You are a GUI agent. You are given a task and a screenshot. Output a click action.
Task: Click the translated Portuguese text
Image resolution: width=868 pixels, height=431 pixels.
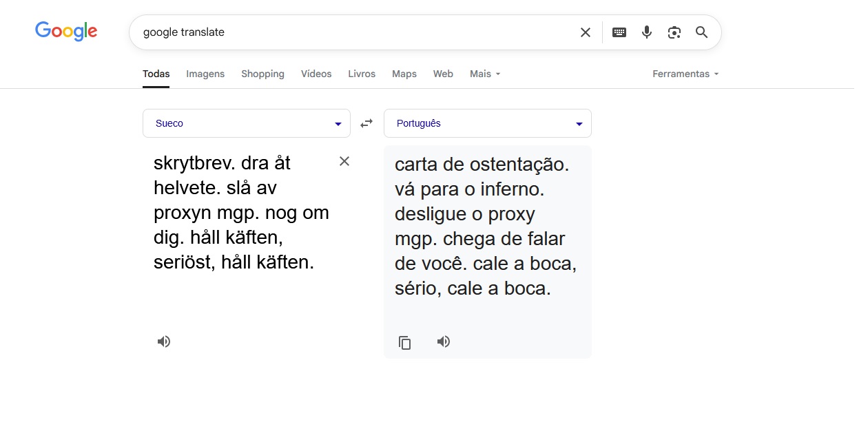pos(486,227)
